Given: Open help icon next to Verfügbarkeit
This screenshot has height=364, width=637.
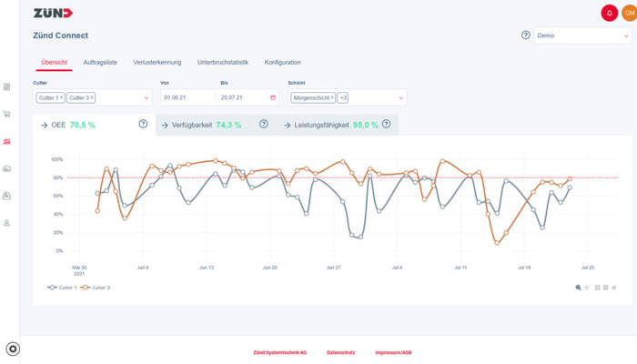Looking at the screenshot, I should (x=264, y=124).
